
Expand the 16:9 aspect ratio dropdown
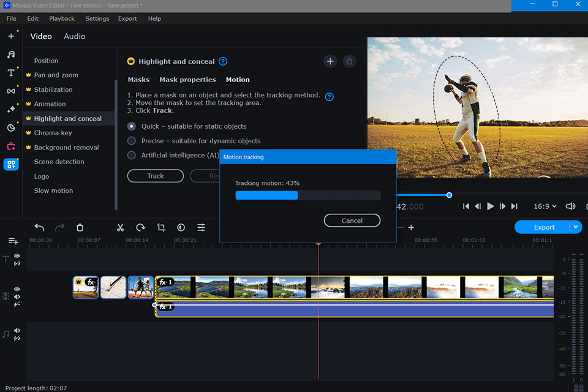[545, 206]
